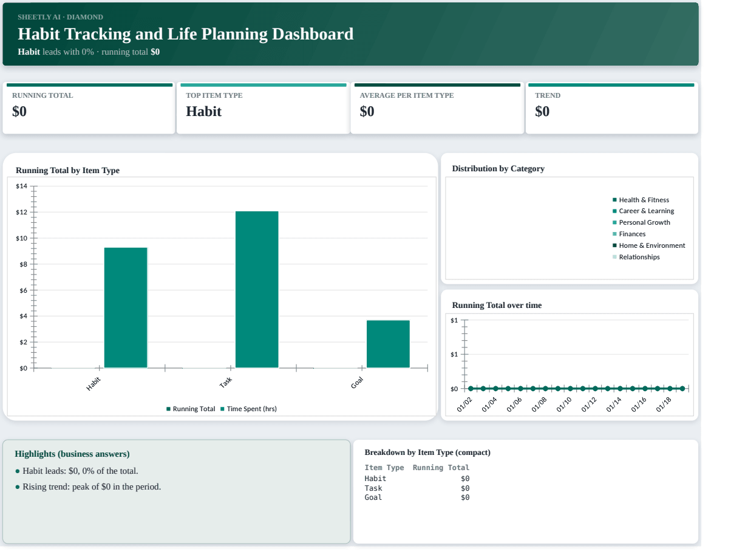Click the $12 y-axis label
The image size is (745, 560).
coord(21,213)
